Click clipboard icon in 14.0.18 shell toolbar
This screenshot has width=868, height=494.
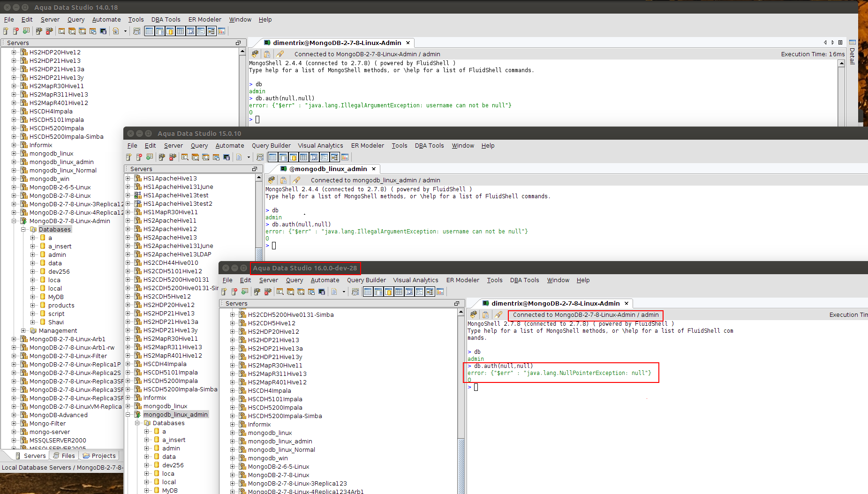click(x=267, y=54)
